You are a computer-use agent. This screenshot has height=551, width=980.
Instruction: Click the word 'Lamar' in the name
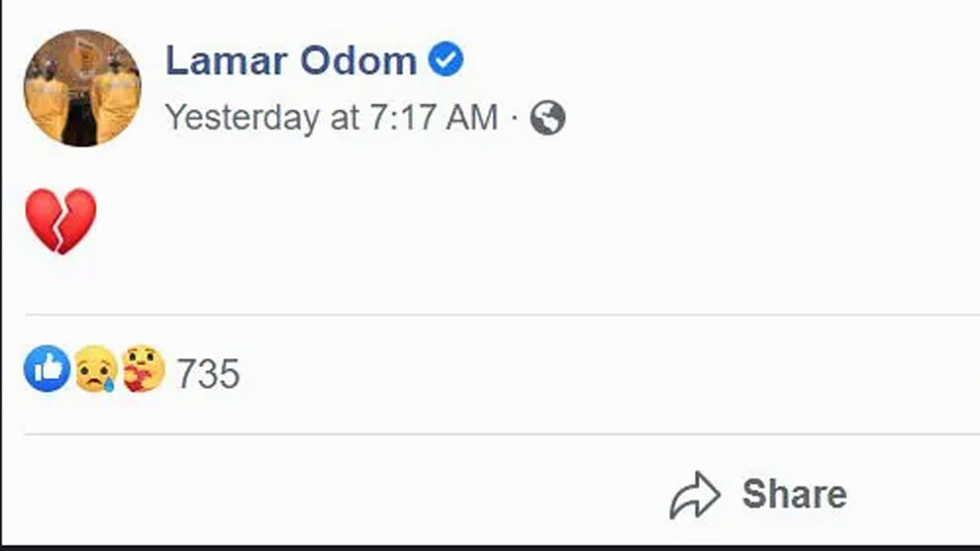tap(215, 61)
